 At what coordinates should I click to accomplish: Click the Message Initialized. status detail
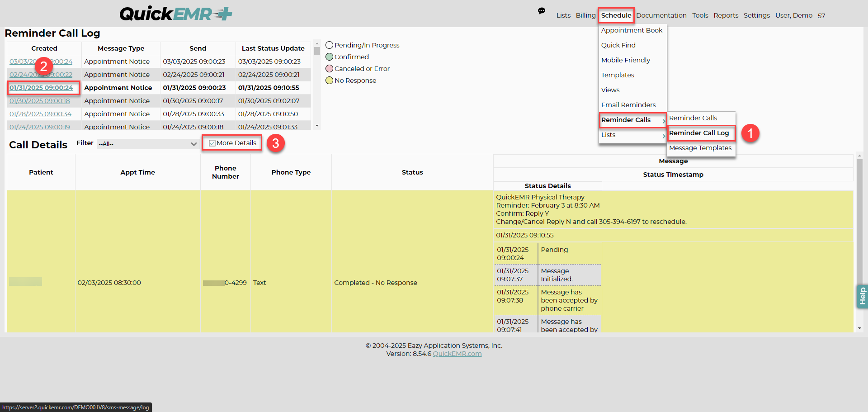click(x=557, y=275)
